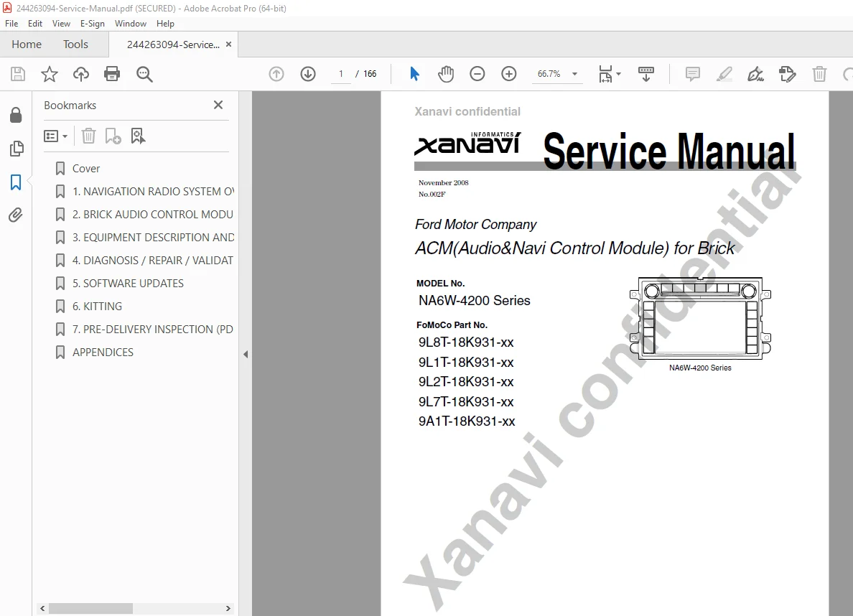
Task: Open fit page scrolling options icon
Action: point(610,74)
